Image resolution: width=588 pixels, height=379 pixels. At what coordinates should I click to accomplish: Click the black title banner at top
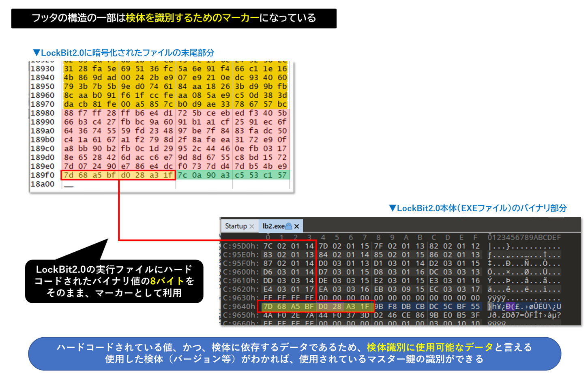tap(174, 18)
